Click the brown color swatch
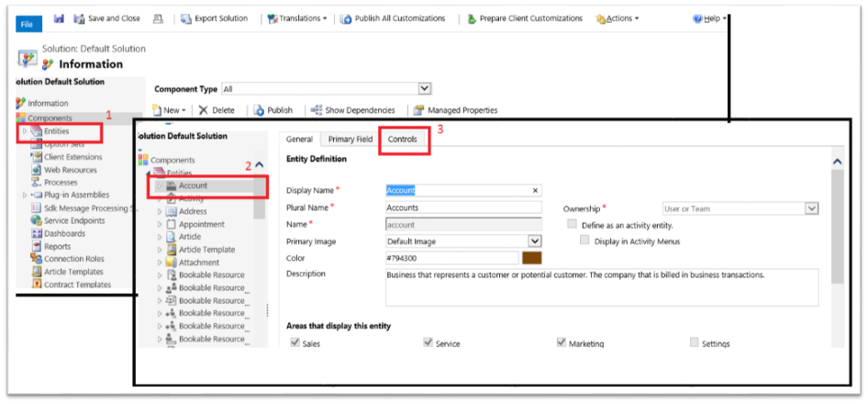The image size is (868, 404). (531, 258)
